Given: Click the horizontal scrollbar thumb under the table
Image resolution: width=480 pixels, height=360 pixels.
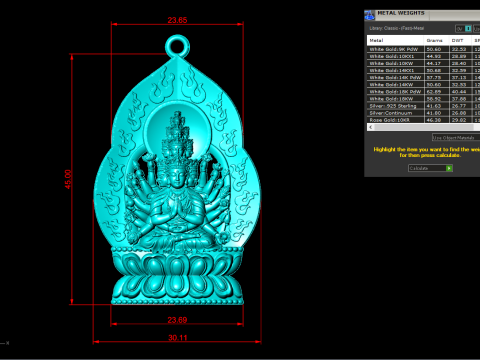Looking at the screenshot, I should pyautogui.click(x=424, y=127).
